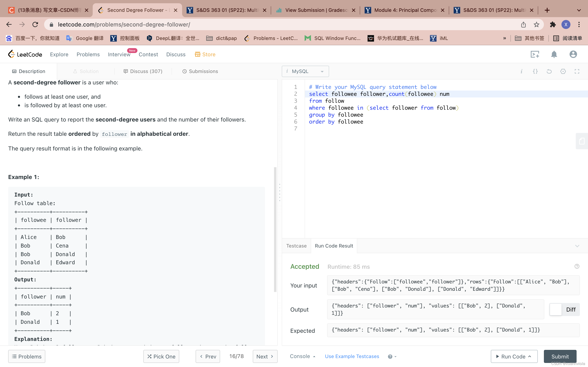Viewport: 588px width, 367px height.
Task: Click Pick One to get a random problem
Action: coord(161,356)
